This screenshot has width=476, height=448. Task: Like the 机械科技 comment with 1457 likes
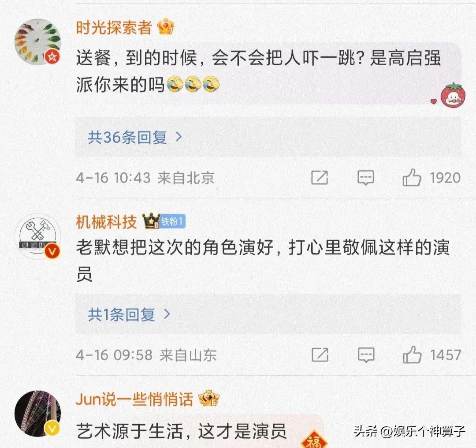click(412, 355)
